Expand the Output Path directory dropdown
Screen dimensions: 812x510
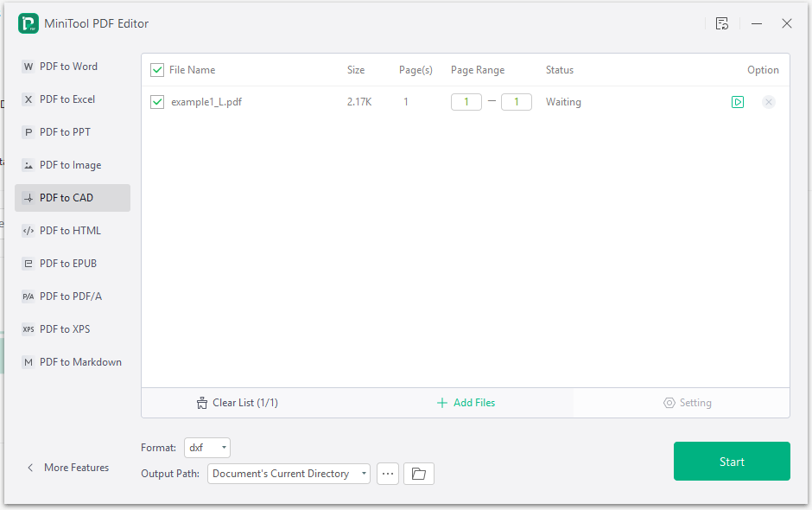pos(289,474)
